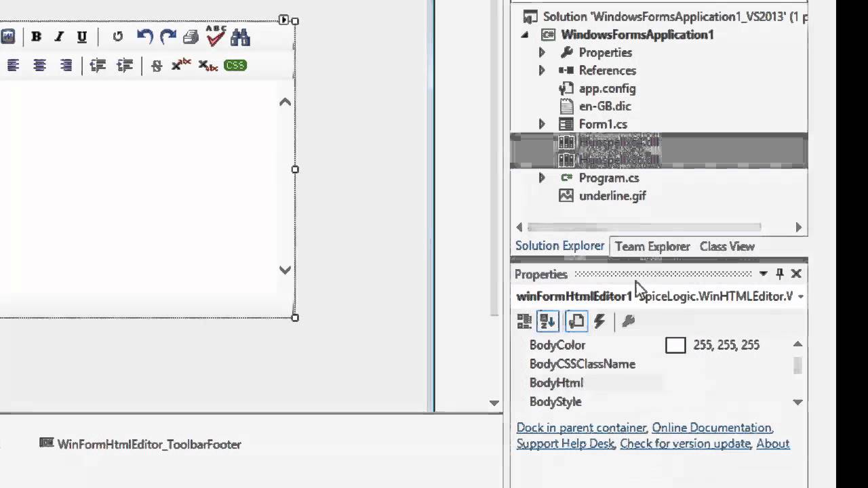This screenshot has width=868, height=488.
Task: Click the Redo arrow in editor toolbar
Action: 168,37
